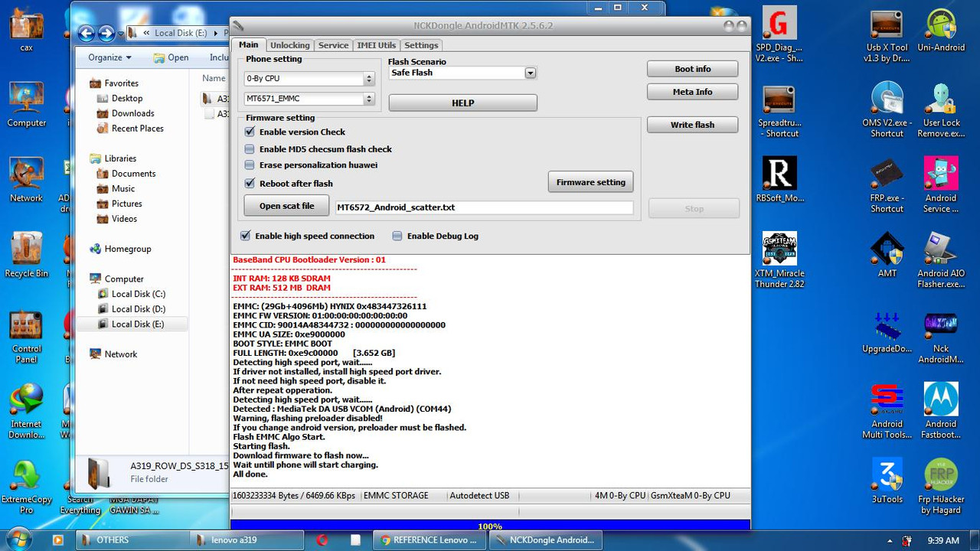Image resolution: width=980 pixels, height=551 pixels.
Task: Select Local Disk (D:) in Explorer
Action: tap(138, 309)
